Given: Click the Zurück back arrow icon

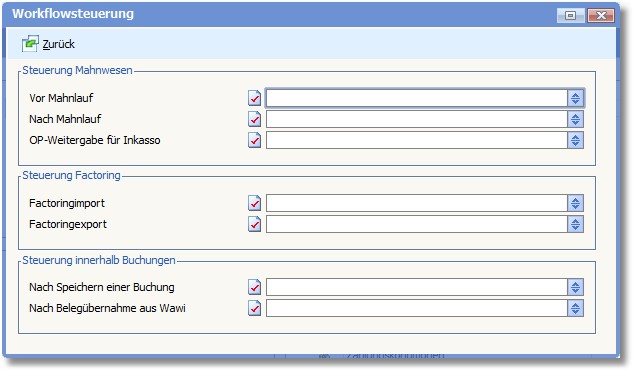Looking at the screenshot, I should (x=30, y=44).
